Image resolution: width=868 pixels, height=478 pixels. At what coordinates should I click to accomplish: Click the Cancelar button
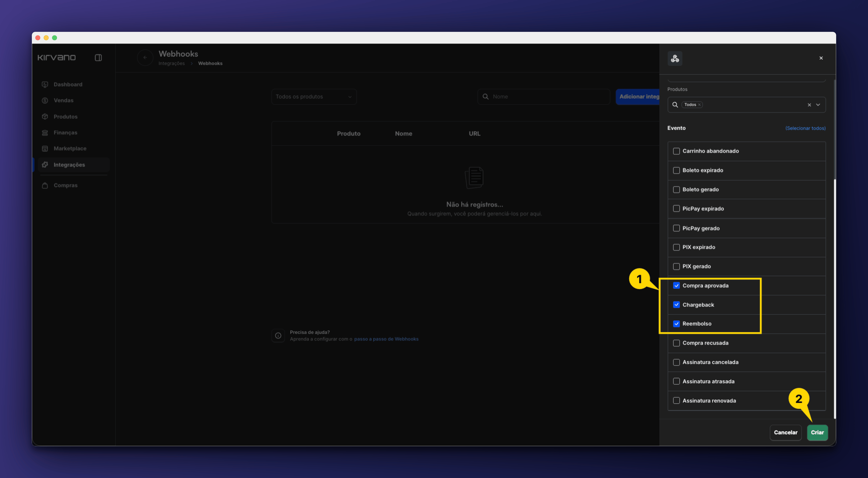click(785, 433)
